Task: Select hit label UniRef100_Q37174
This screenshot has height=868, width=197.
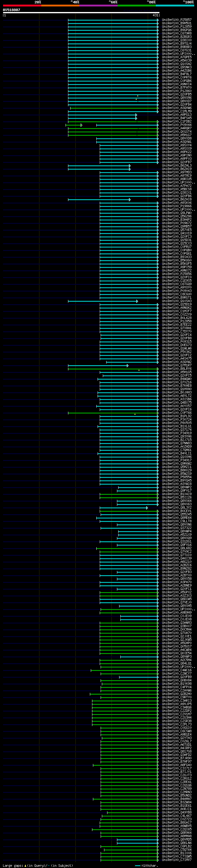Action: coord(177,430)
